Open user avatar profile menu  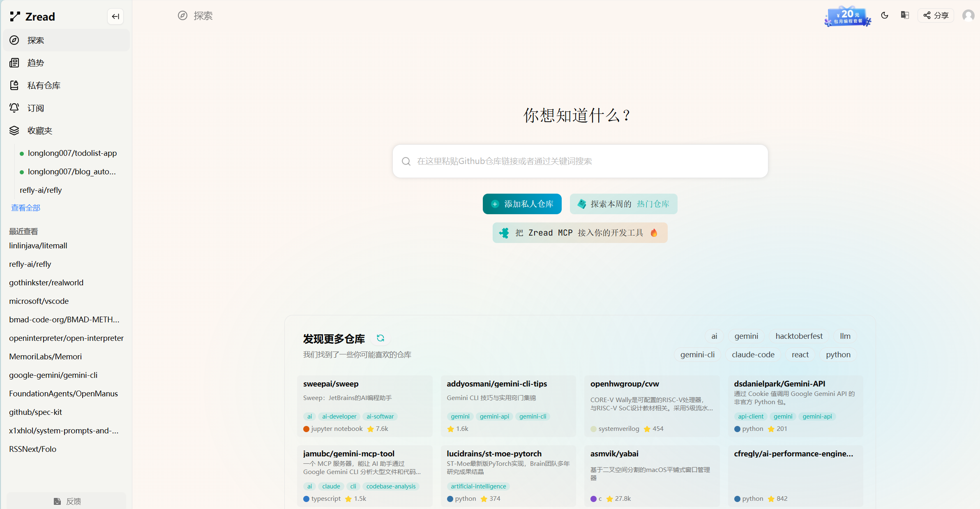click(x=968, y=16)
